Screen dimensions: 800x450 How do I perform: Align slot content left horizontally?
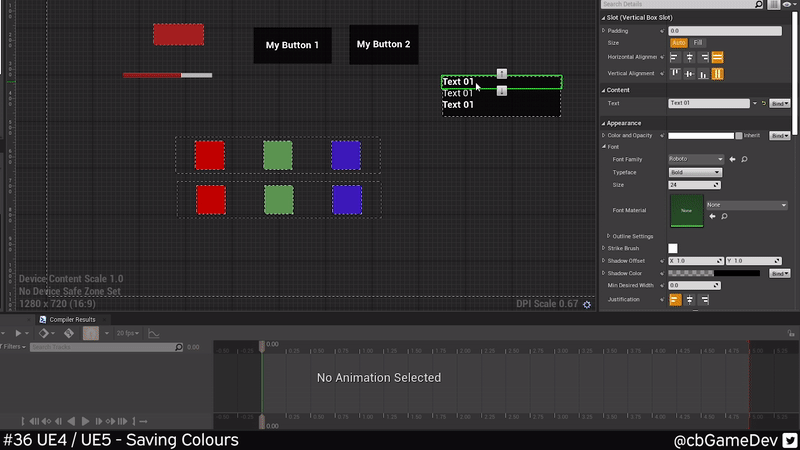(675, 58)
